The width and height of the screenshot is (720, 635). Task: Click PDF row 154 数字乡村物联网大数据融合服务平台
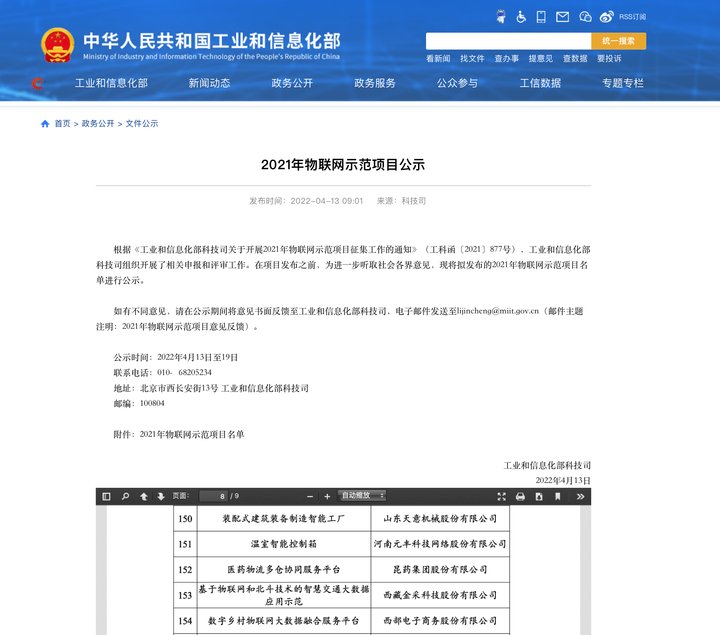283,621
